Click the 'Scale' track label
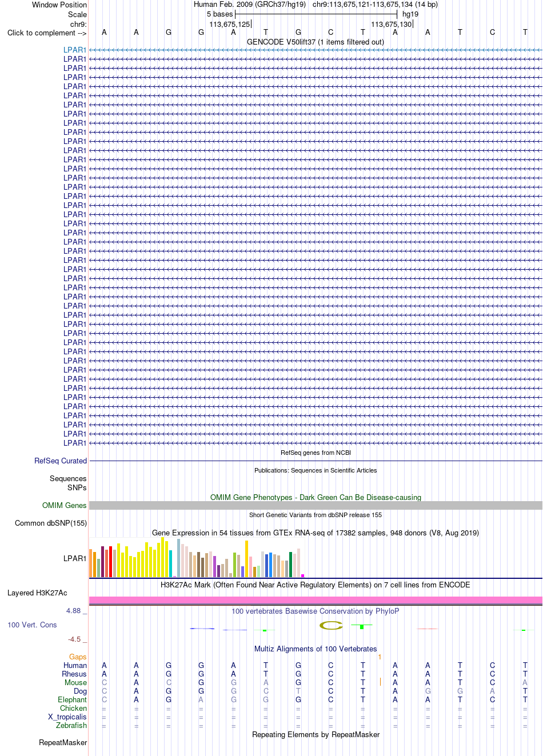 click(x=78, y=14)
